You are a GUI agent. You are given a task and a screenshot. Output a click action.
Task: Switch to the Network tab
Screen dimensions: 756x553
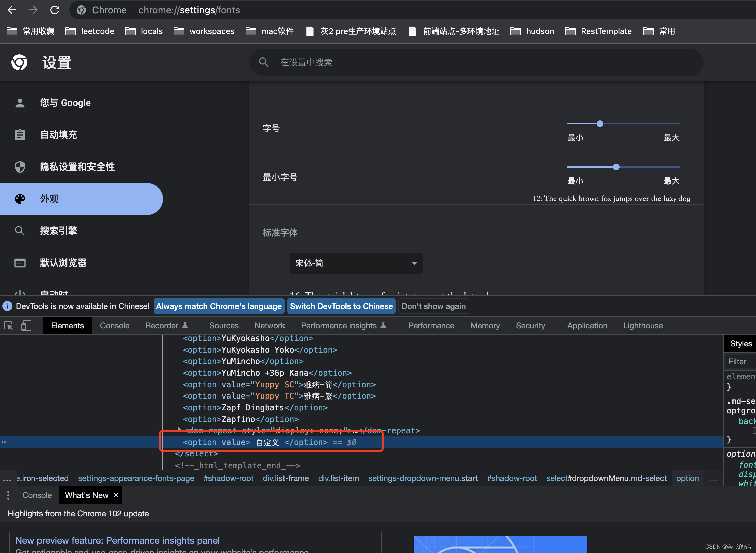[269, 325]
